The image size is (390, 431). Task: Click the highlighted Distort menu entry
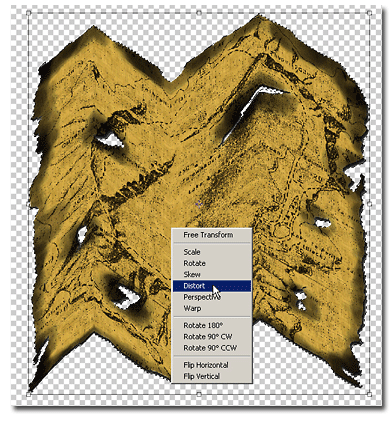pos(212,286)
